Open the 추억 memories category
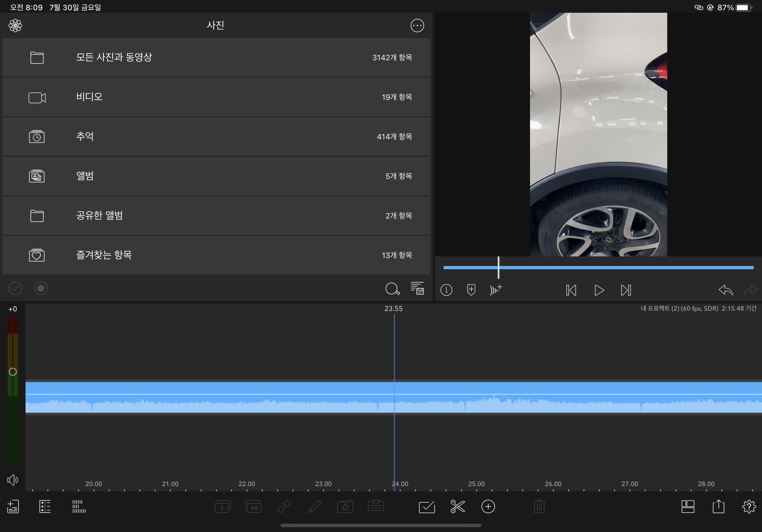The image size is (762, 532). pyautogui.click(x=216, y=137)
